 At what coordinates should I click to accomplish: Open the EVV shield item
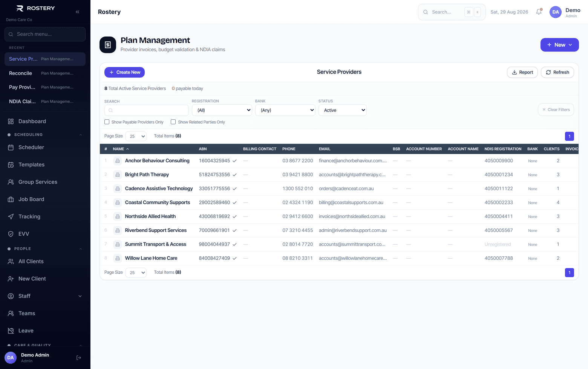pyautogui.click(x=45, y=234)
